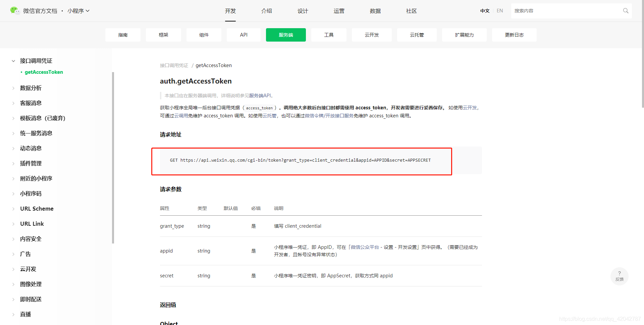Open the API sub-navigation tab

[x=244, y=35]
